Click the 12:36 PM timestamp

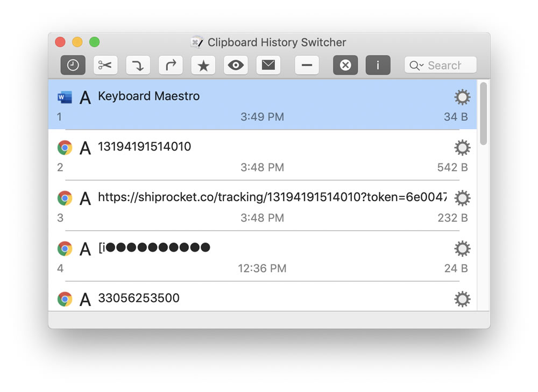(x=262, y=268)
